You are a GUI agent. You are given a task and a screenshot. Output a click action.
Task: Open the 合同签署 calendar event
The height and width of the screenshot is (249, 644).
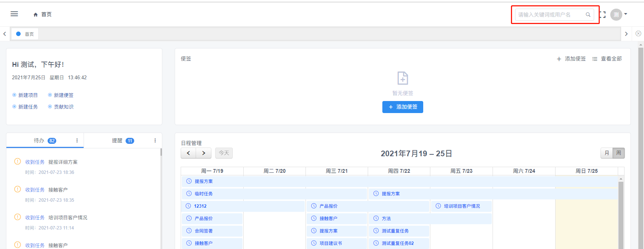click(212, 231)
